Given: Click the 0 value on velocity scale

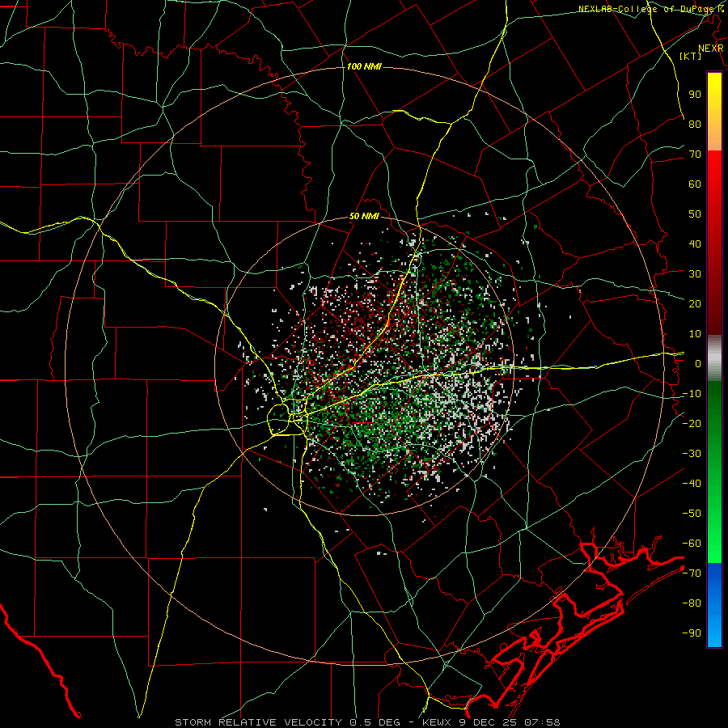Looking at the screenshot, I should [698, 363].
